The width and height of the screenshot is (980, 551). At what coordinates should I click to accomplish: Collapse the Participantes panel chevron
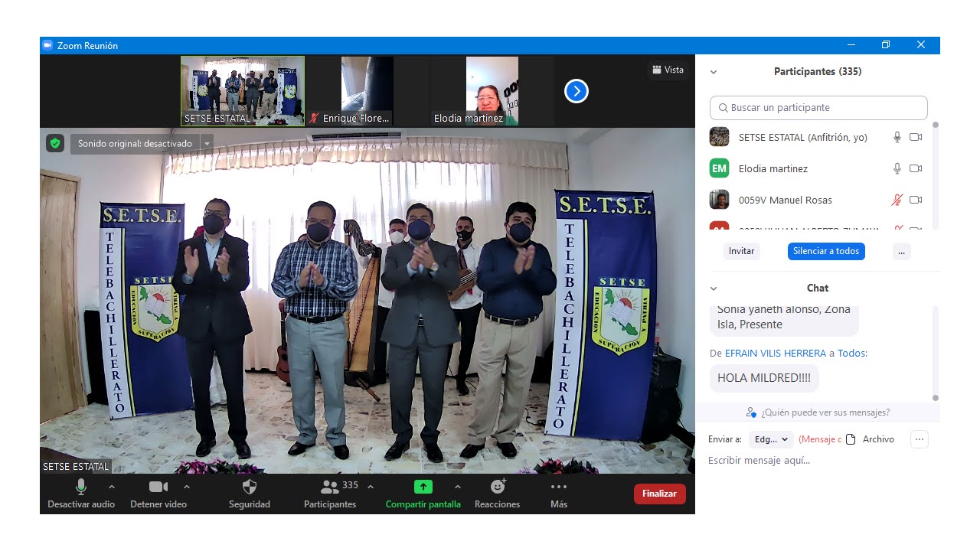point(714,72)
